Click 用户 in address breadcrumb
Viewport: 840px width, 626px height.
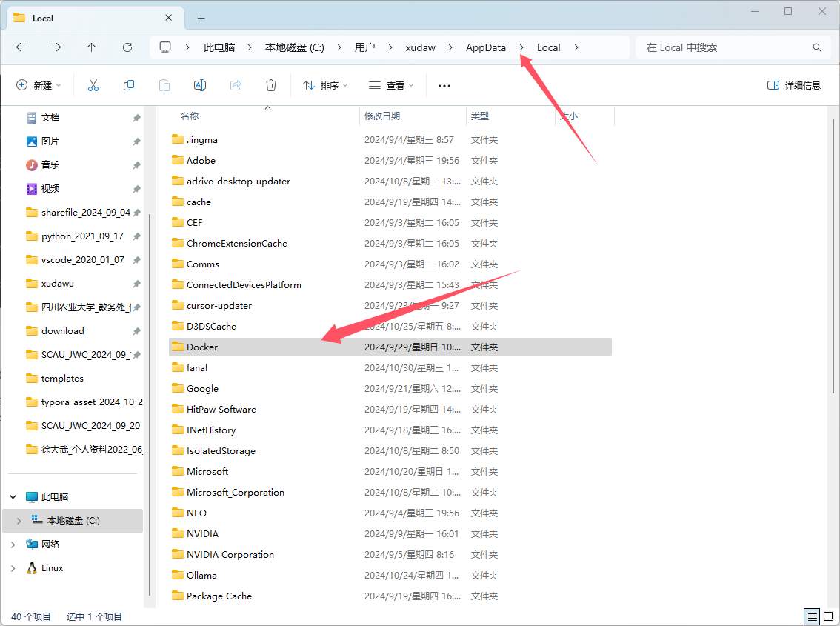(x=365, y=47)
